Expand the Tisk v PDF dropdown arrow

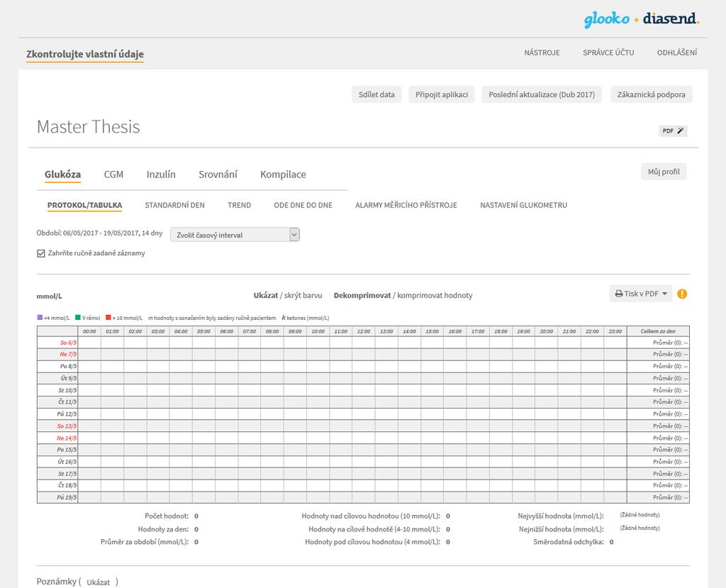point(665,294)
